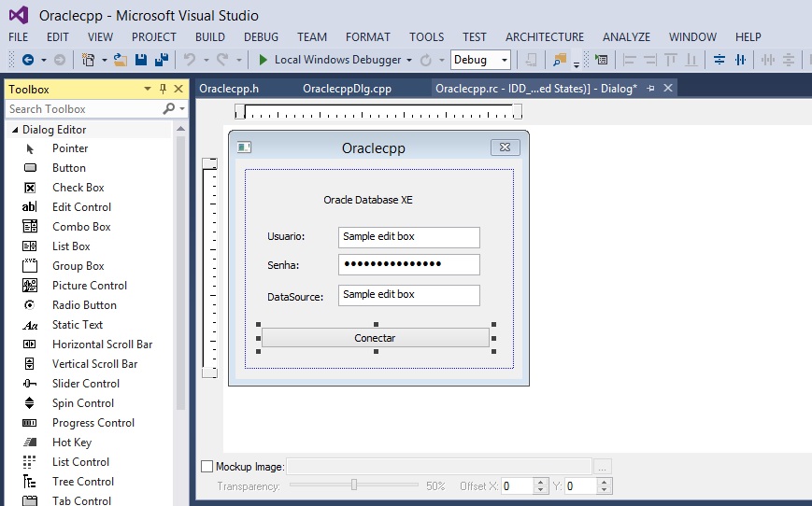Pick Picture Control from the Toolbox

tap(89, 286)
